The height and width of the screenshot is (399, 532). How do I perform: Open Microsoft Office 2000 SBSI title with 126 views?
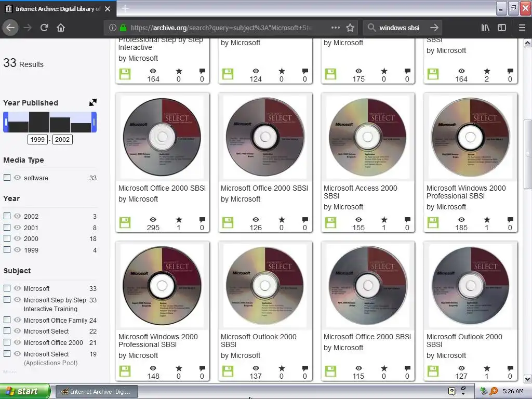coord(264,188)
